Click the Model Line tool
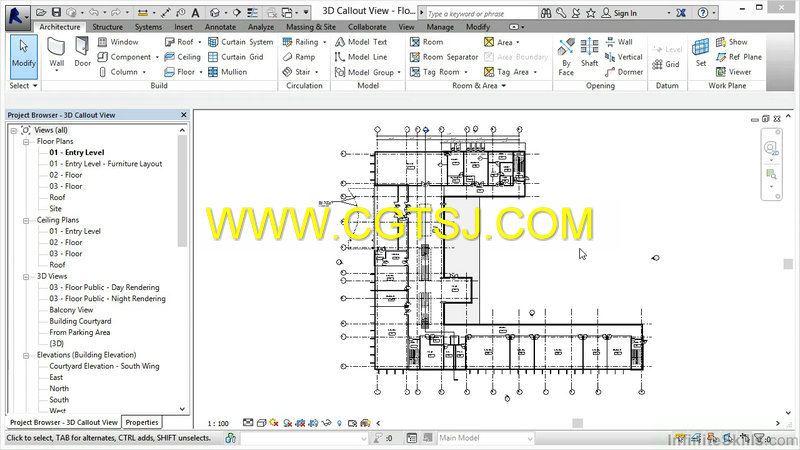 coord(361,57)
